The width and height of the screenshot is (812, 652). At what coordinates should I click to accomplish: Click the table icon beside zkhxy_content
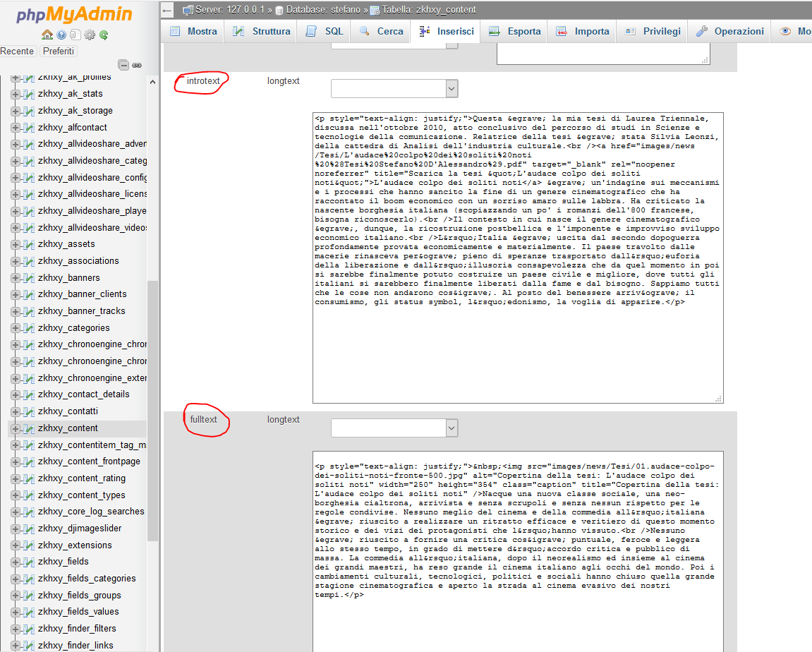(x=29, y=428)
